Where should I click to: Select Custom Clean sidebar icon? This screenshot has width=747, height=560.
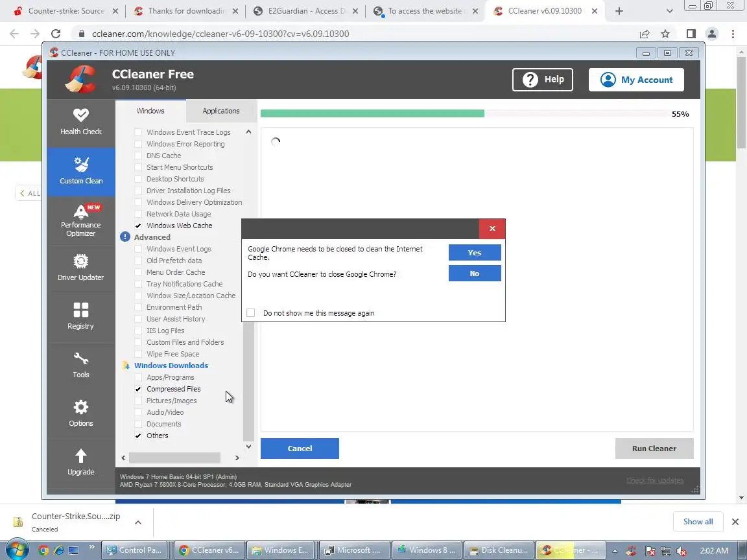point(81,171)
